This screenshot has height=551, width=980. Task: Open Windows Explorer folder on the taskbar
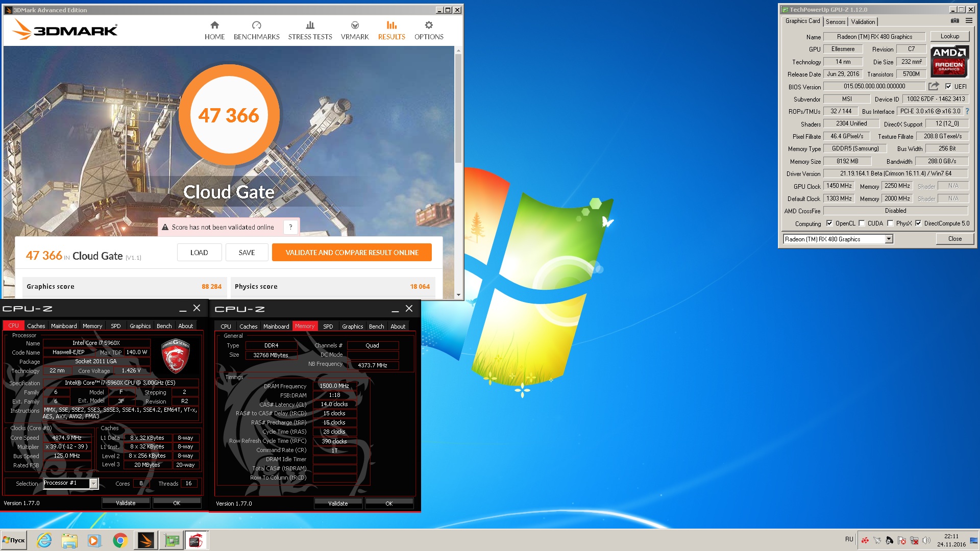tap(69, 540)
